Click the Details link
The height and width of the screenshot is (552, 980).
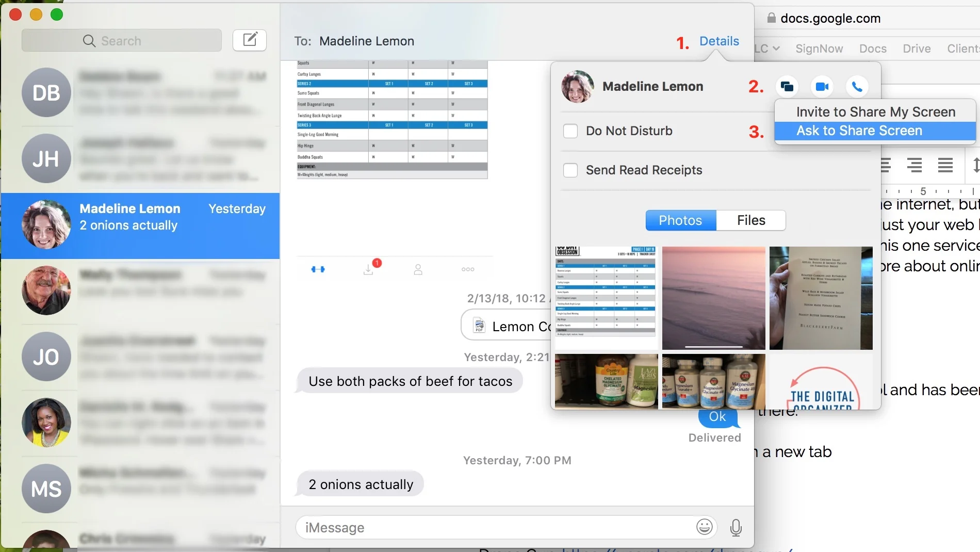click(x=719, y=41)
